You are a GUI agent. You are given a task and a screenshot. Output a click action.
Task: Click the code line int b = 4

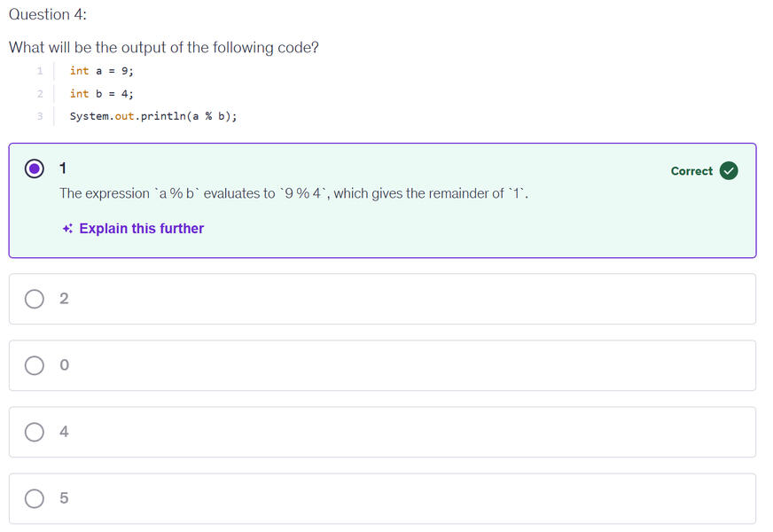click(x=100, y=93)
